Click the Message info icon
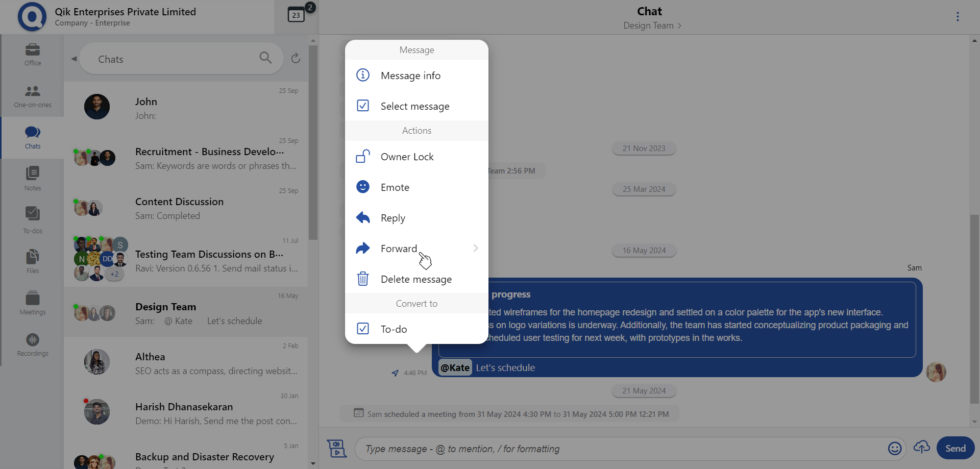 (363, 75)
